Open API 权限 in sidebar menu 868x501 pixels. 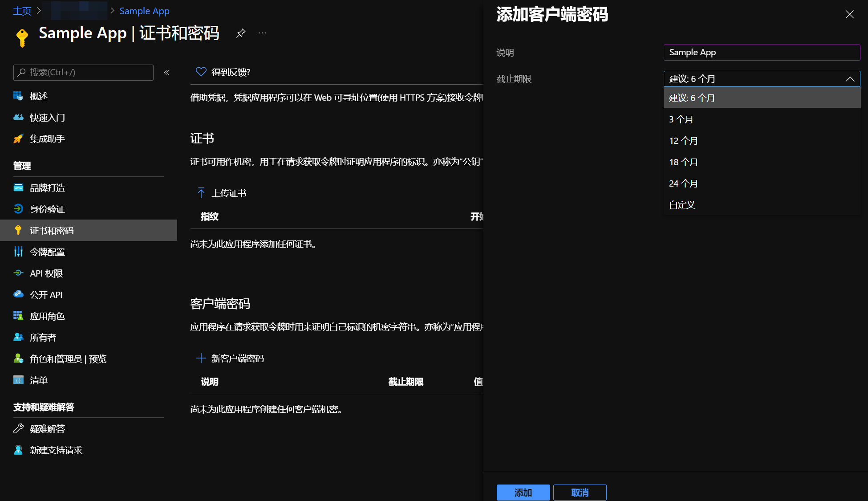tap(46, 273)
